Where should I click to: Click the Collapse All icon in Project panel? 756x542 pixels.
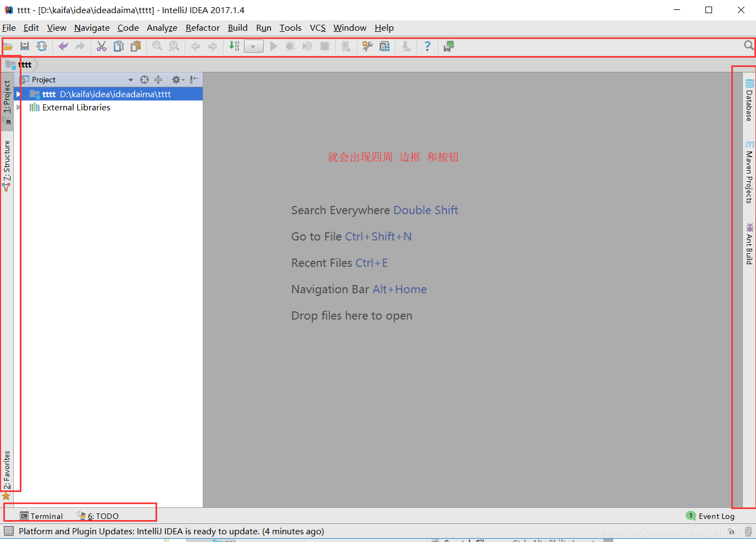158,80
